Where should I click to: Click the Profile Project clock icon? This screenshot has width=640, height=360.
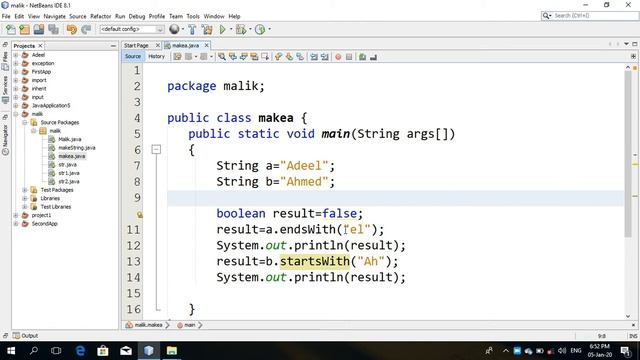260,29
